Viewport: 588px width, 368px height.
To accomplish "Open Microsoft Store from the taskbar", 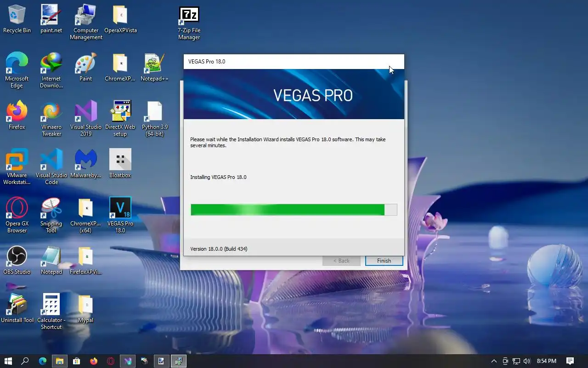I will pyautogui.click(x=76, y=361).
